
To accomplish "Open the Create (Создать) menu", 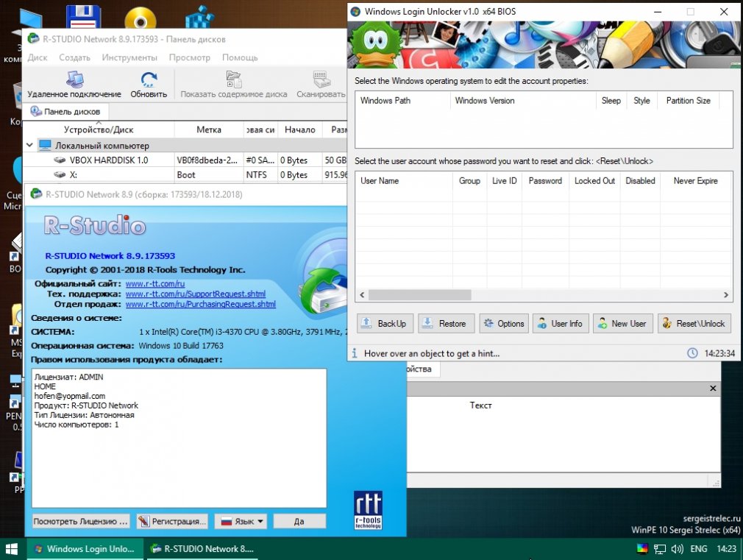I will [74, 57].
